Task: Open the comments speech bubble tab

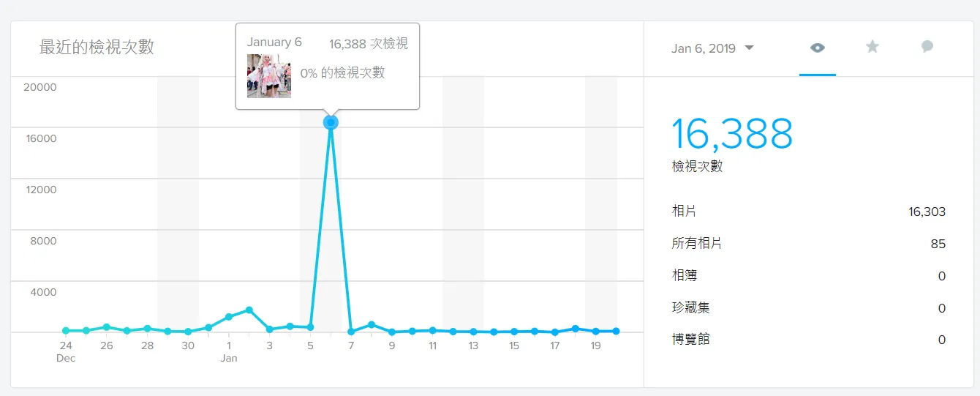Action: pyautogui.click(x=927, y=47)
